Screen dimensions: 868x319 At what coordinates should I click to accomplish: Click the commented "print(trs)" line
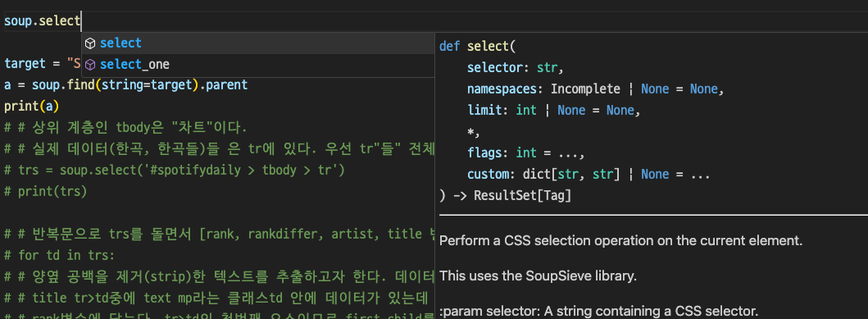[x=45, y=192]
